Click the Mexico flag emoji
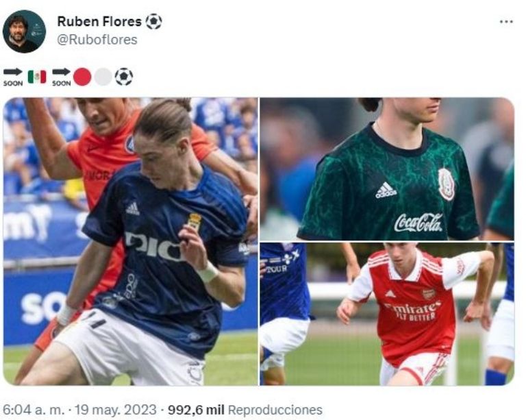Image resolution: width=526 pixels, height=420 pixels. [x=37, y=77]
